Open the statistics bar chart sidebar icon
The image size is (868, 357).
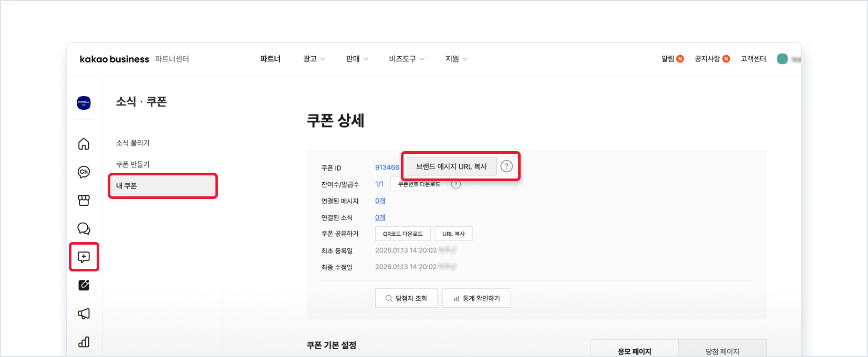[x=84, y=342]
